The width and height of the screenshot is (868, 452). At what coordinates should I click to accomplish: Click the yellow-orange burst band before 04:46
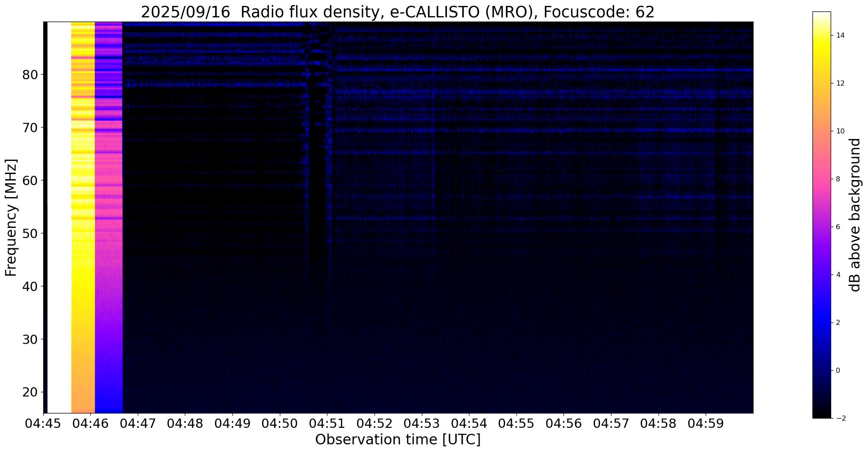pos(83,217)
